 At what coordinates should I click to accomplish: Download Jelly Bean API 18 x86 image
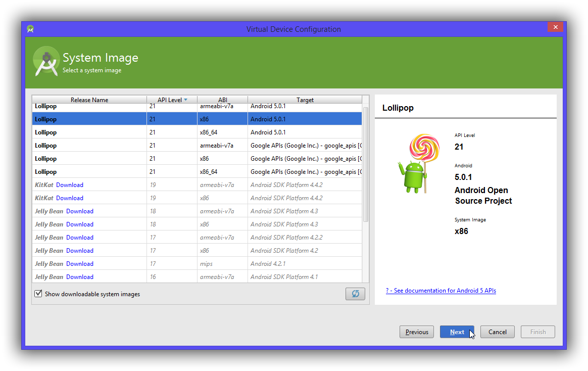[80, 224]
